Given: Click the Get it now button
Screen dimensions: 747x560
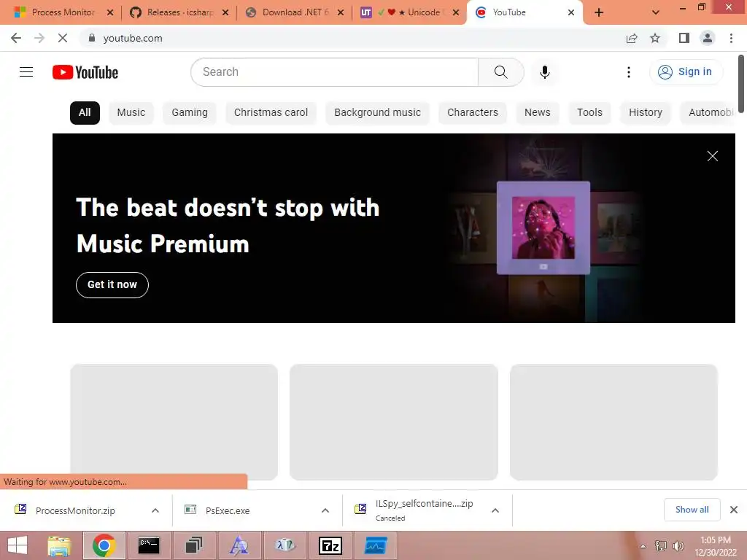Looking at the screenshot, I should pos(112,285).
